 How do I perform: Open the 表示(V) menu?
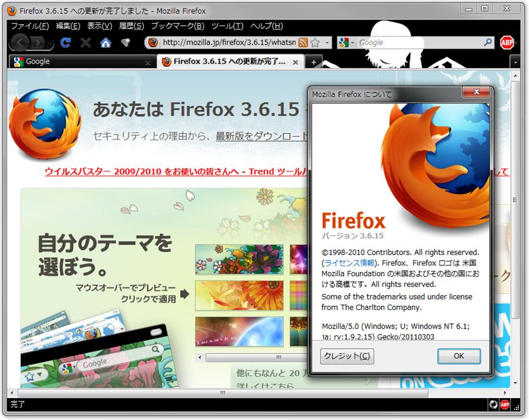[x=100, y=26]
